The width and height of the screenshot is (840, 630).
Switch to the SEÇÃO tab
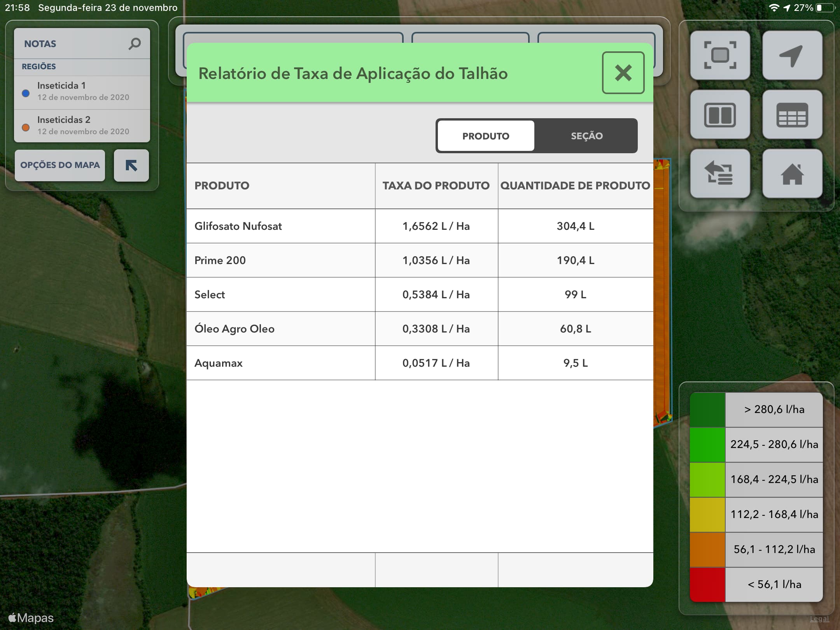(586, 136)
